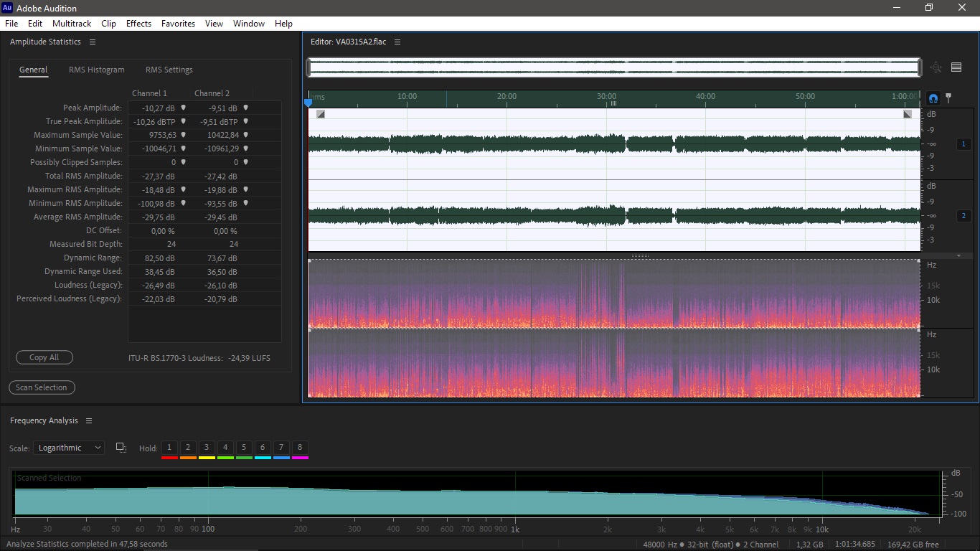Open the Effects menu
This screenshot has width=980, height=551.
(138, 23)
